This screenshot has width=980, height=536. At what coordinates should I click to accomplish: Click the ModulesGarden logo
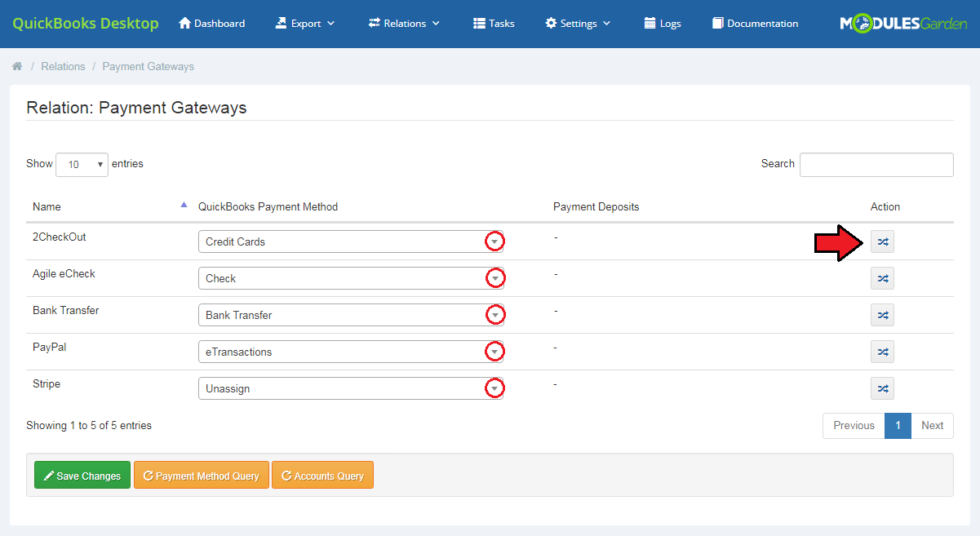coord(904,24)
